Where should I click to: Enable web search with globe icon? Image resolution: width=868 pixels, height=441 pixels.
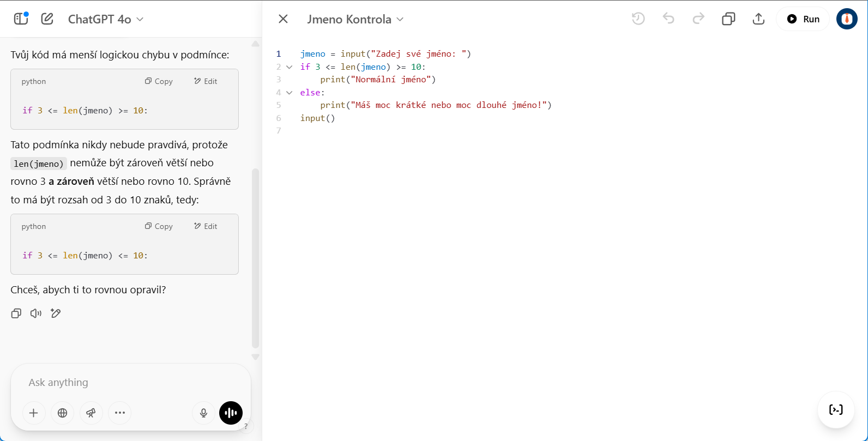63,413
